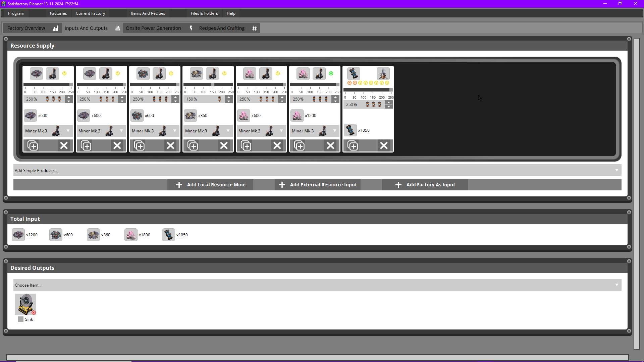Toggle the yellow purity indicator on 150% card
This screenshot has width=644, height=362.
point(224,74)
